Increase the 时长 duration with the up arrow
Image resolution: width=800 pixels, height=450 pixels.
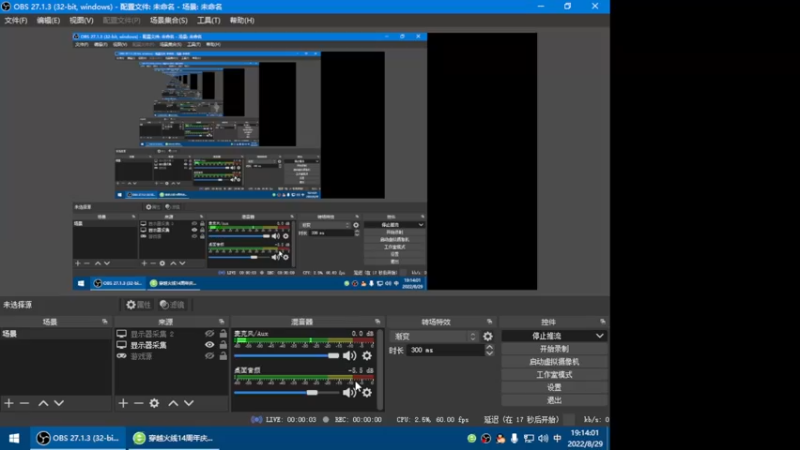pyautogui.click(x=489, y=347)
